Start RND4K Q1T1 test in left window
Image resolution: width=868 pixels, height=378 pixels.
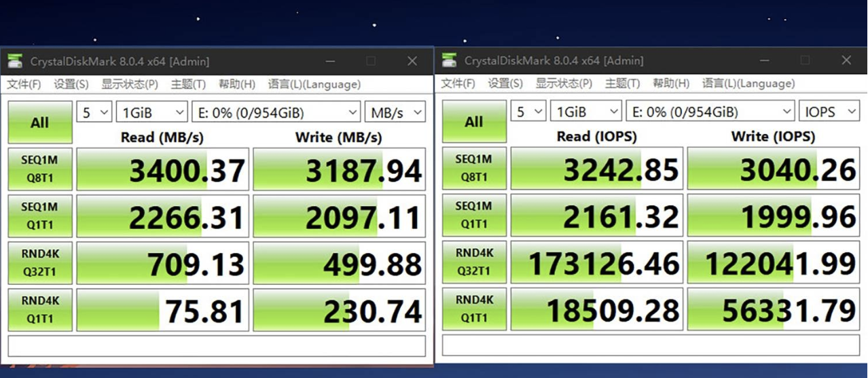(40, 309)
